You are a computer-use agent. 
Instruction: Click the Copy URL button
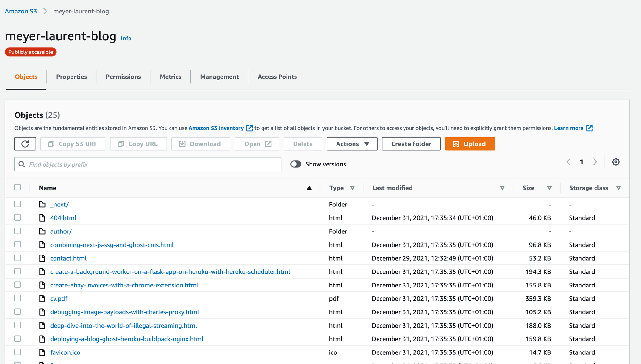click(x=138, y=144)
